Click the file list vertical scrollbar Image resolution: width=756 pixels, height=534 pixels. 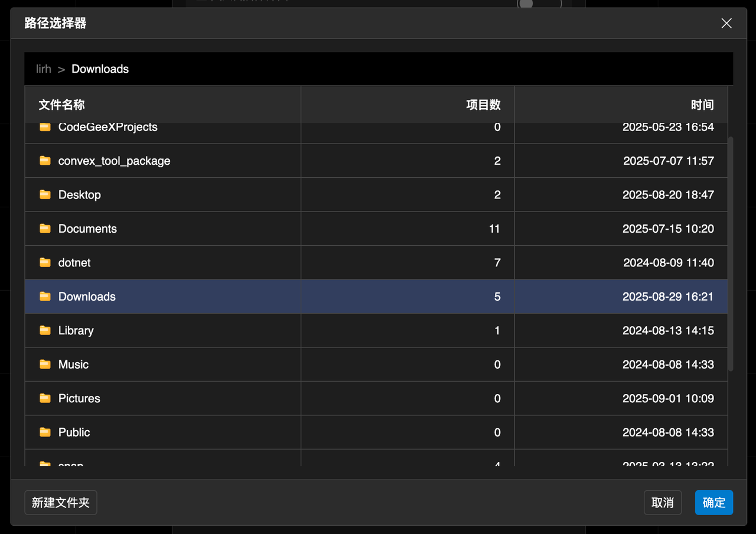[731, 254]
